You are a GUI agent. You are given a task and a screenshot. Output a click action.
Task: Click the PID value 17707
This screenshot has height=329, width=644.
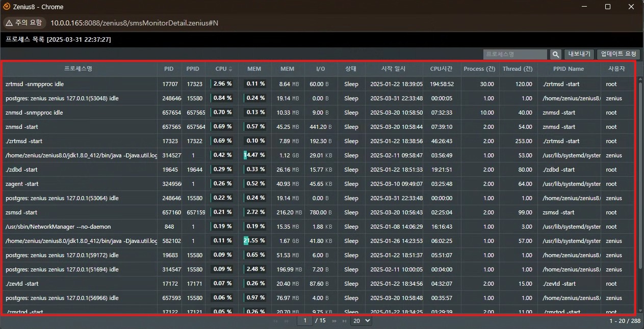pyautogui.click(x=170, y=84)
